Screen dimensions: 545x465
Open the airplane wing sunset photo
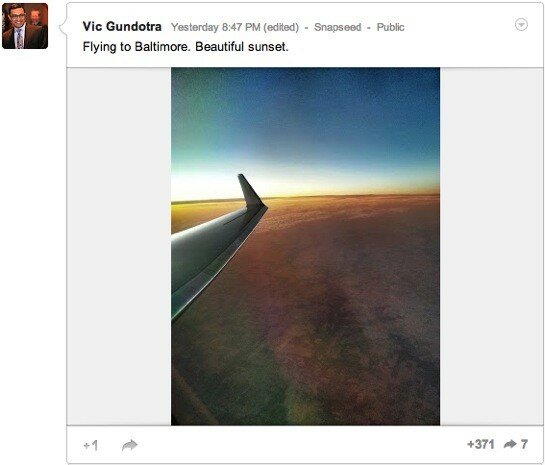(x=305, y=246)
